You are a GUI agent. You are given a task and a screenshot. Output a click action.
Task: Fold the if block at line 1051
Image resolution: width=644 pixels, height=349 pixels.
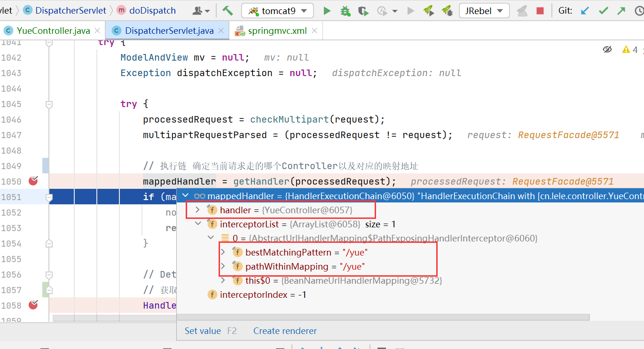click(x=49, y=197)
